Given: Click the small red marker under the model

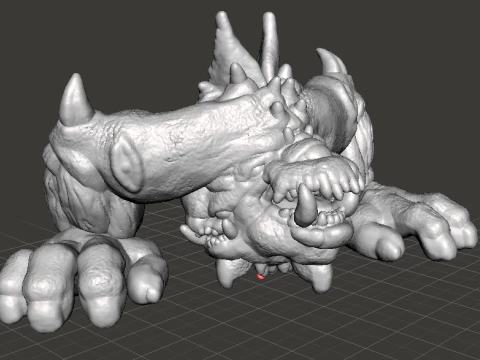Looking at the screenshot, I should coord(260,276).
